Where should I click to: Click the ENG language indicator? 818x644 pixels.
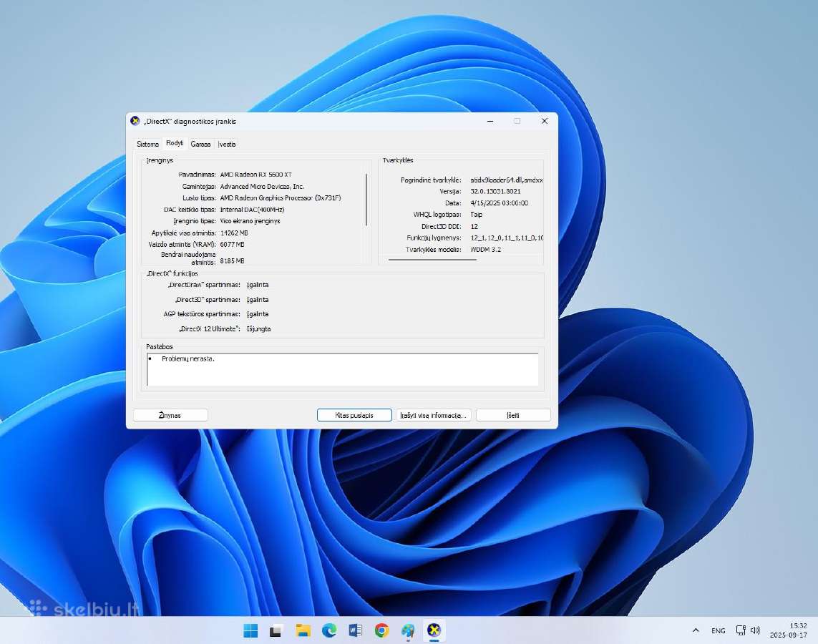[x=719, y=630]
